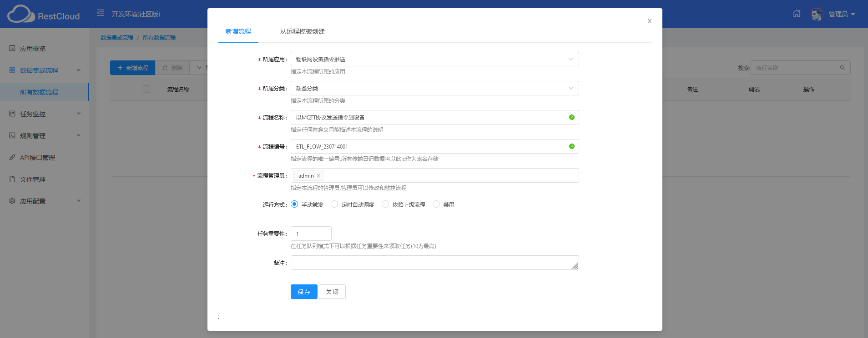Open the 管理员 user dropdown
Image resolution: width=868 pixels, height=338 pixels.
coord(842,14)
